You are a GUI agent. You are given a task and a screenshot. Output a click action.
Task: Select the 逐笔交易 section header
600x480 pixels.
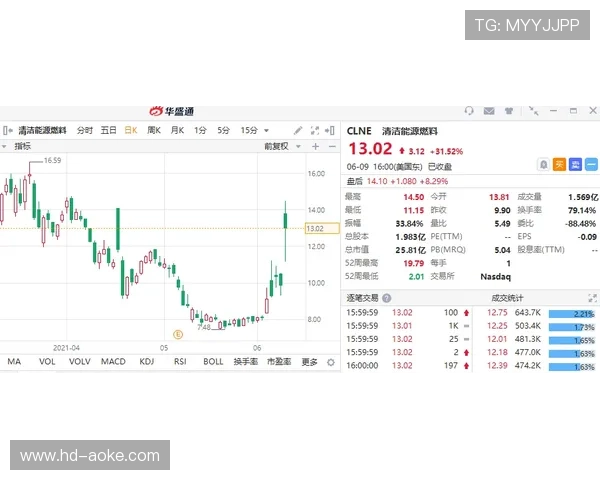click(x=362, y=298)
